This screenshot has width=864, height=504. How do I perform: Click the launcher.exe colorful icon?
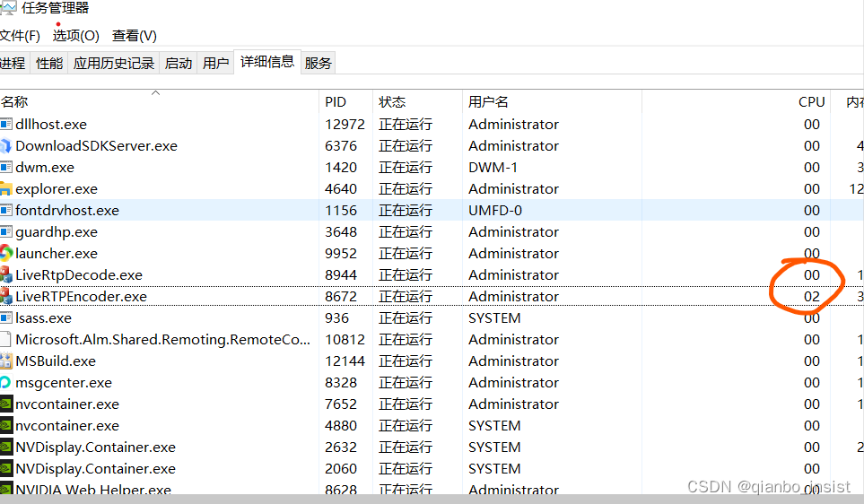point(6,253)
